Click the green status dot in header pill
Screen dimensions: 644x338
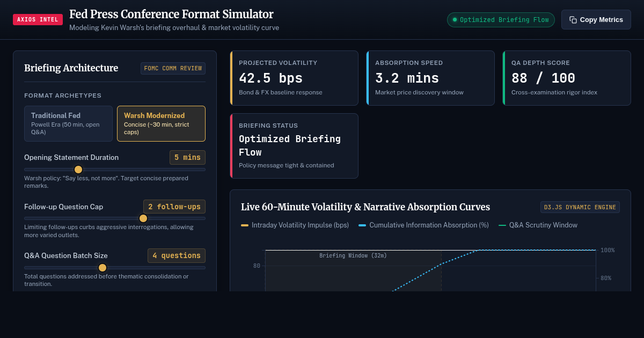point(455,20)
